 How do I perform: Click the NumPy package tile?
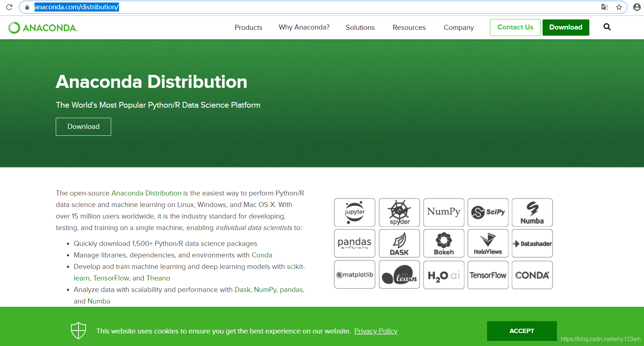[x=444, y=212]
